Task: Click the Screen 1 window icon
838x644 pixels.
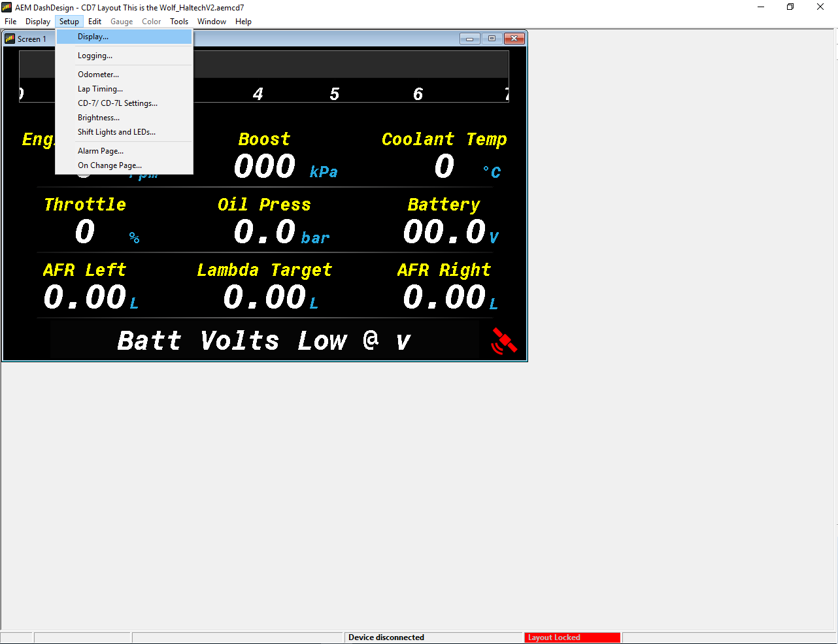Action: pos(10,39)
